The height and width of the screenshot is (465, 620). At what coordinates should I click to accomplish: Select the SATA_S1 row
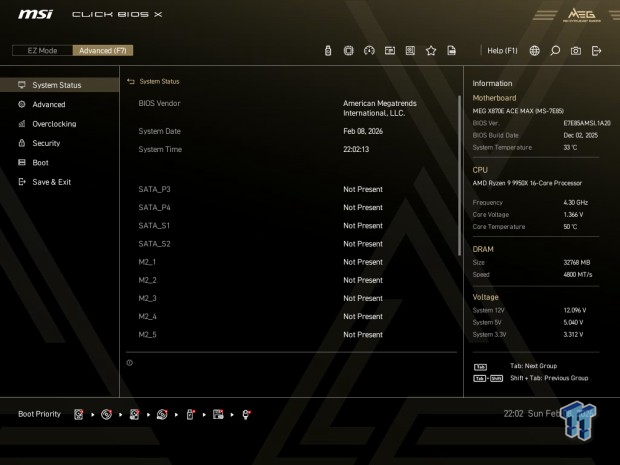tap(292, 226)
